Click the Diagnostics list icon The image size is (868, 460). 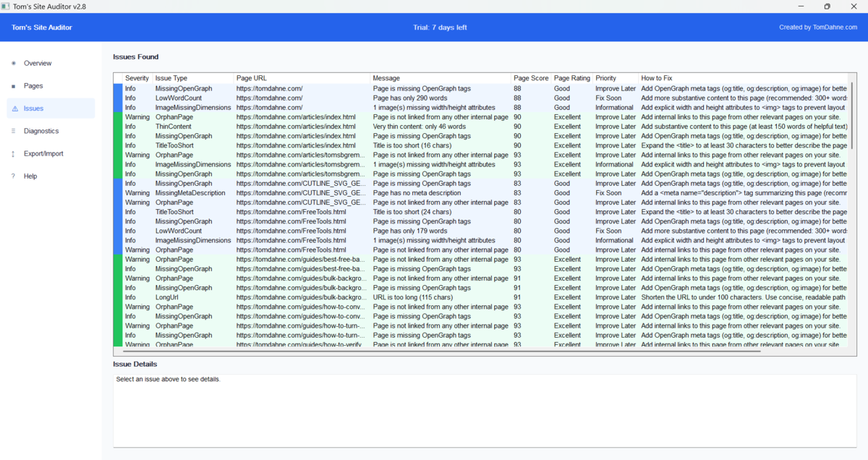click(x=12, y=131)
